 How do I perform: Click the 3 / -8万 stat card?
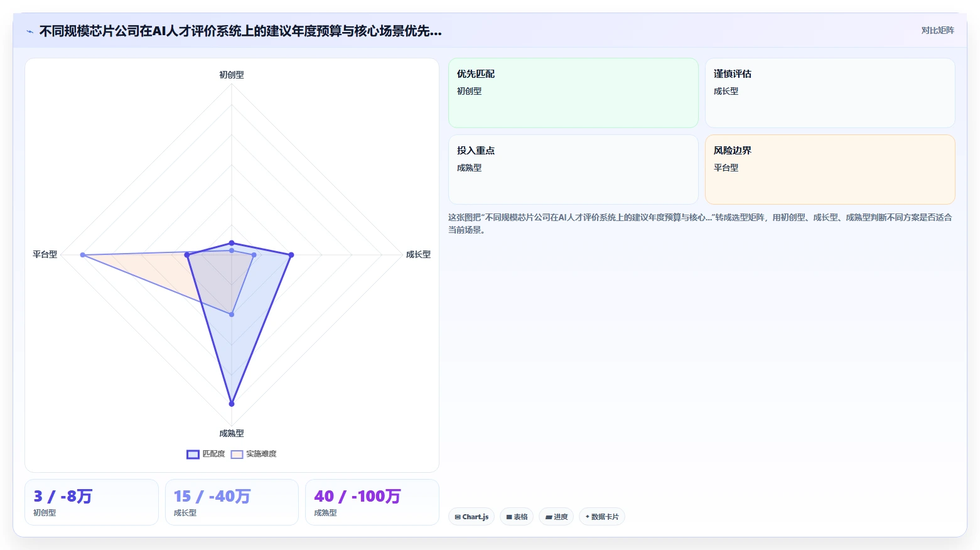click(92, 502)
